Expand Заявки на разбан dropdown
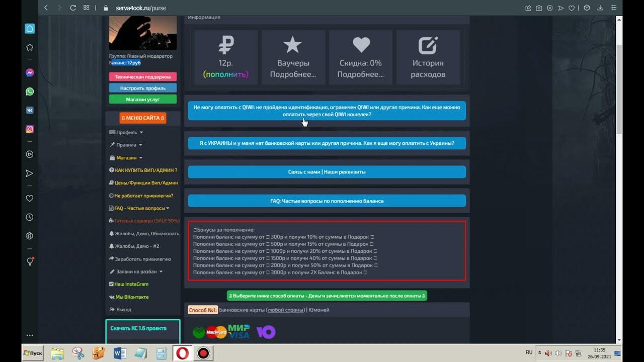The width and height of the screenshot is (644, 362). click(136, 271)
